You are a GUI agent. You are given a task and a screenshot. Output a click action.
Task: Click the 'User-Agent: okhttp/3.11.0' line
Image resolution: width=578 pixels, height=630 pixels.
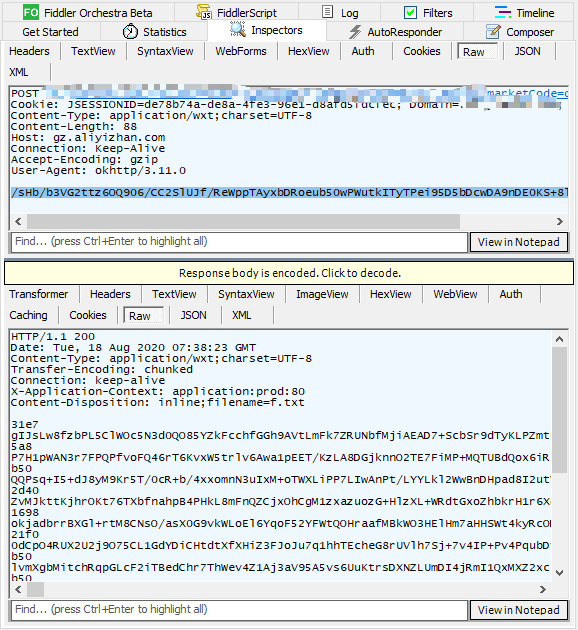tap(98, 170)
